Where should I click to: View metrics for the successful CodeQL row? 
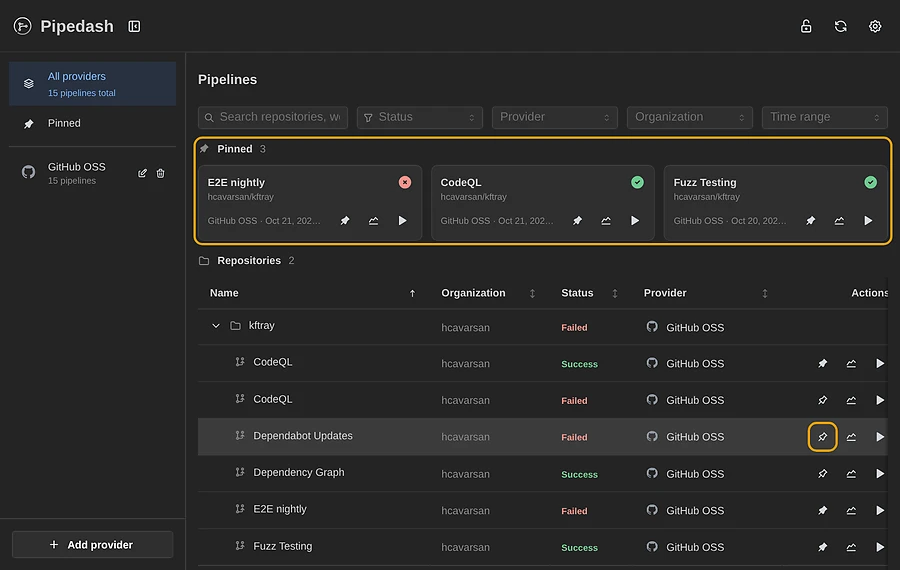coord(851,363)
